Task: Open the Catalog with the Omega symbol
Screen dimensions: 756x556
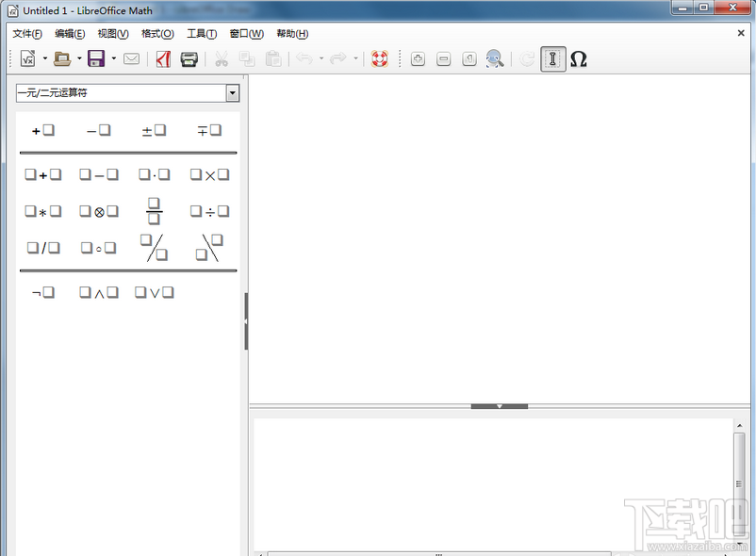Action: pos(579,58)
